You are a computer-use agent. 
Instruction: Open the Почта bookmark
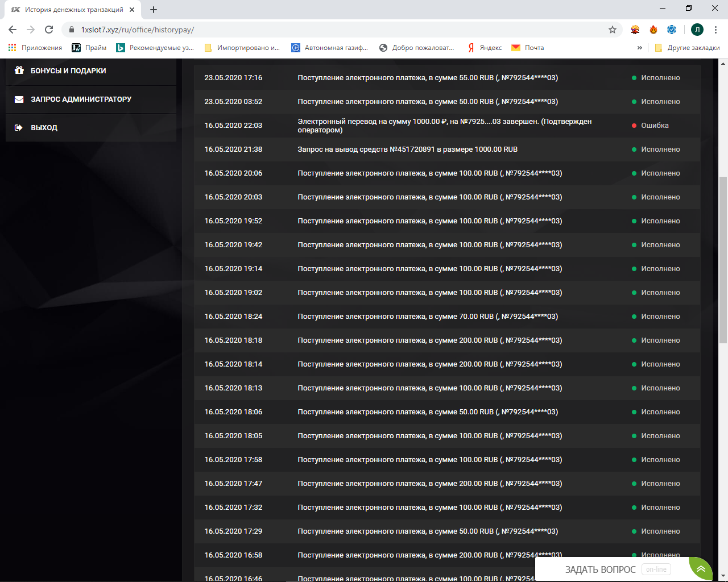click(528, 48)
